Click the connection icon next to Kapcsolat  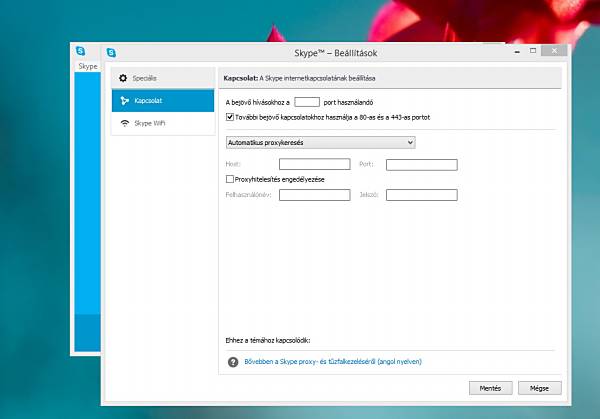(124, 101)
